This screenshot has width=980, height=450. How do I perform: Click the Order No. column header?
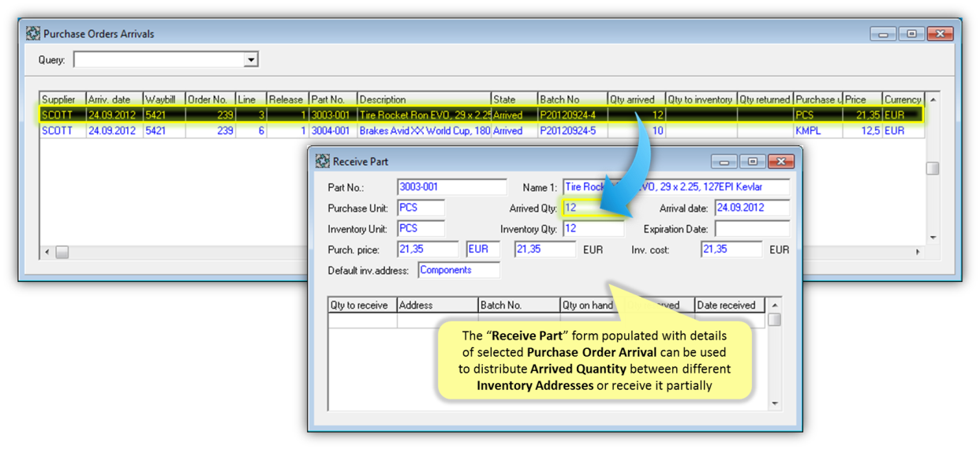pyautogui.click(x=210, y=99)
